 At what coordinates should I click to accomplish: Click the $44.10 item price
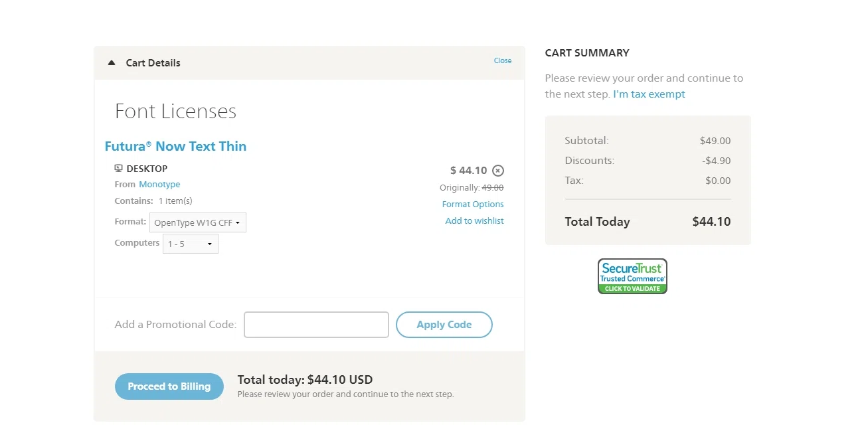coord(468,171)
